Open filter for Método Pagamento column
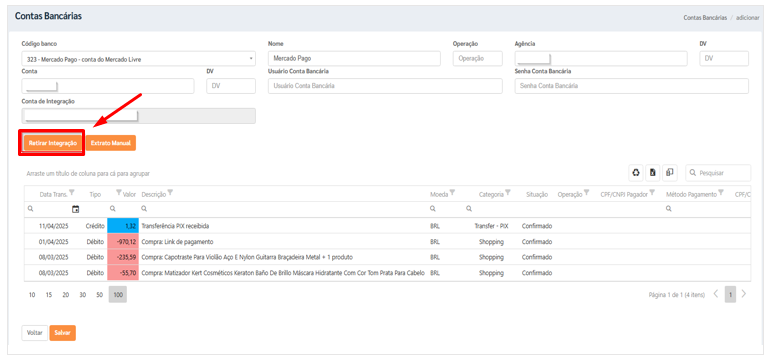 [721, 193]
